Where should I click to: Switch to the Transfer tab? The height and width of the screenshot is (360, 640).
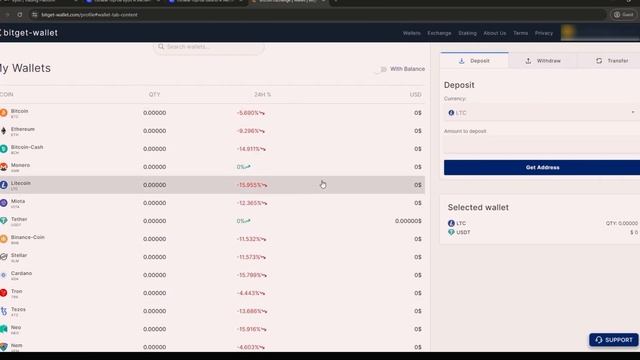pyautogui.click(x=611, y=61)
